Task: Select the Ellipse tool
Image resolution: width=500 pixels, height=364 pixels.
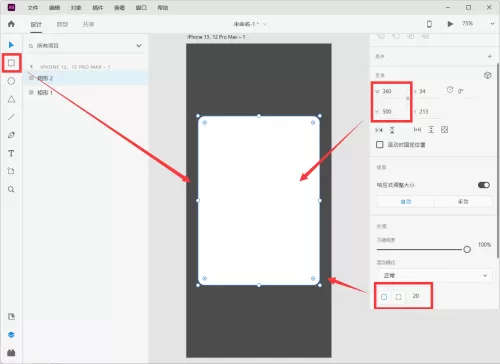Action: pyautogui.click(x=11, y=81)
